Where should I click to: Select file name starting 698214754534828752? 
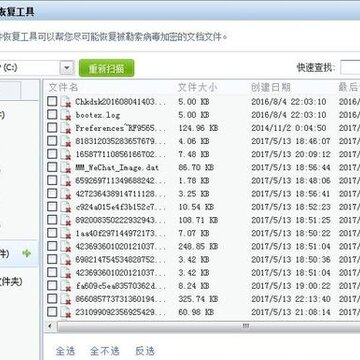click(121, 260)
